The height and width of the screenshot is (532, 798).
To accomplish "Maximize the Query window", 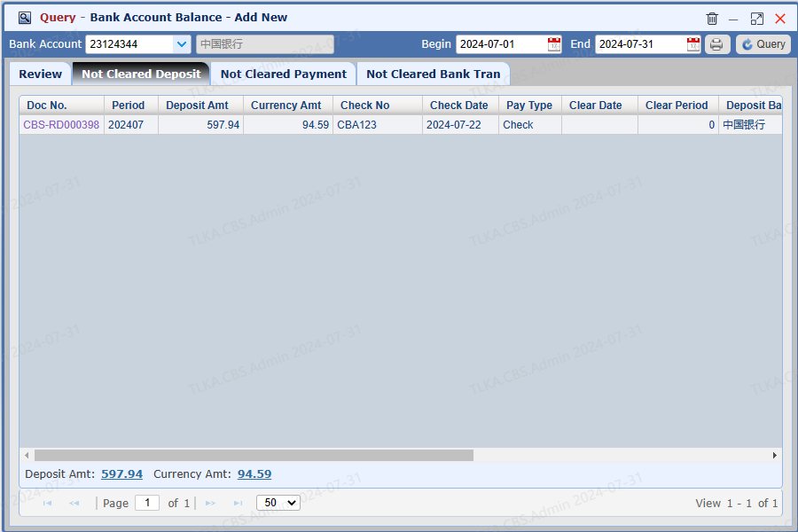I will (x=757, y=19).
